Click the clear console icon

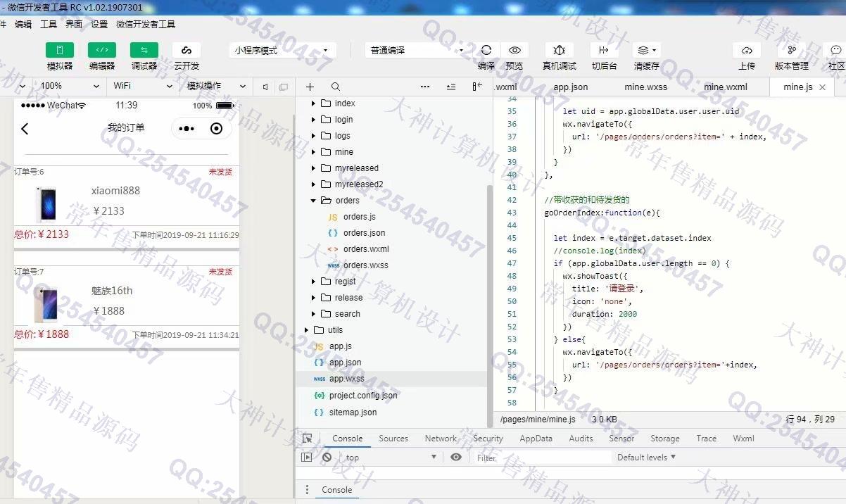point(327,458)
